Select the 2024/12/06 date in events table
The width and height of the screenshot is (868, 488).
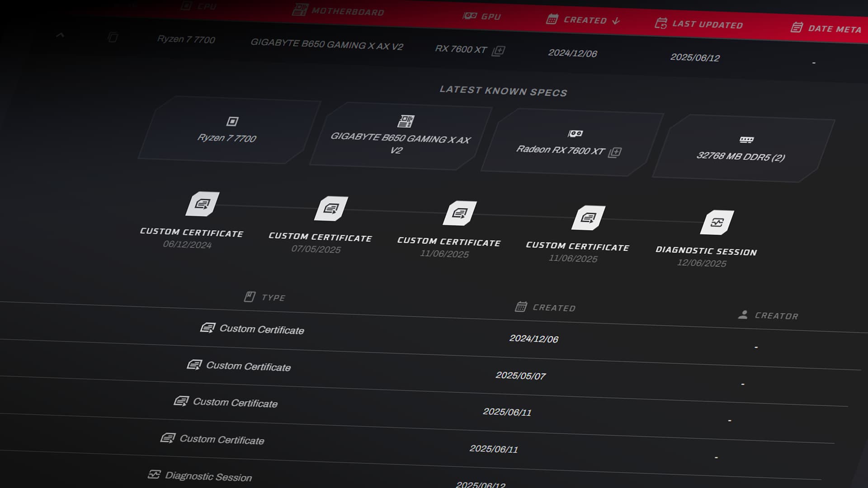point(533,339)
